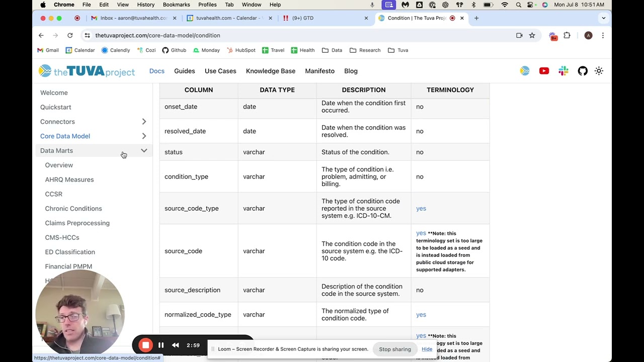
Task: Open the Profiles menu
Action: tap(207, 5)
